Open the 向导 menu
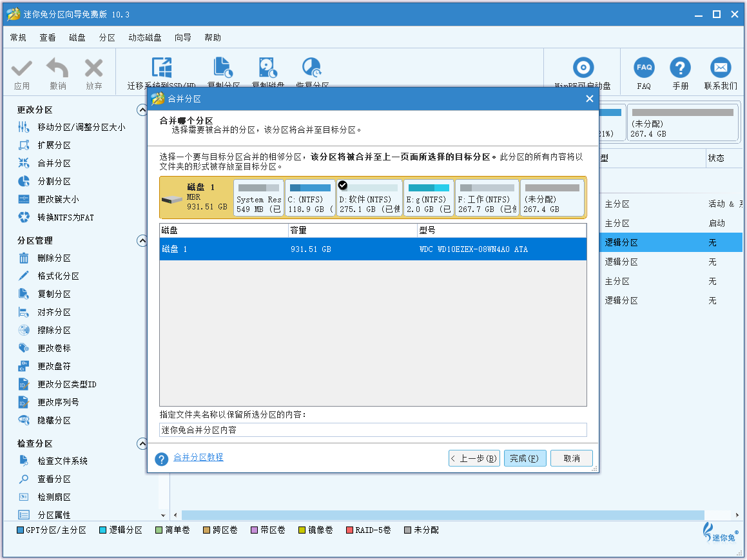 183,37
